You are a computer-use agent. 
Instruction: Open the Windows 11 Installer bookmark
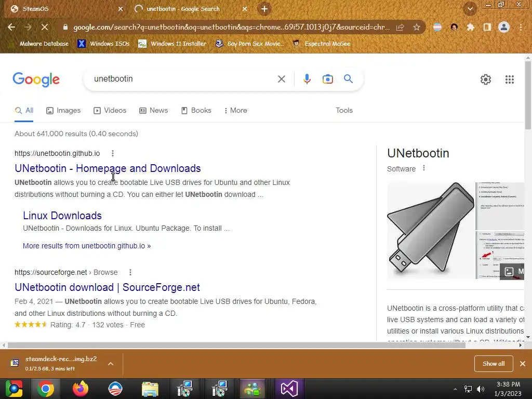(x=172, y=44)
